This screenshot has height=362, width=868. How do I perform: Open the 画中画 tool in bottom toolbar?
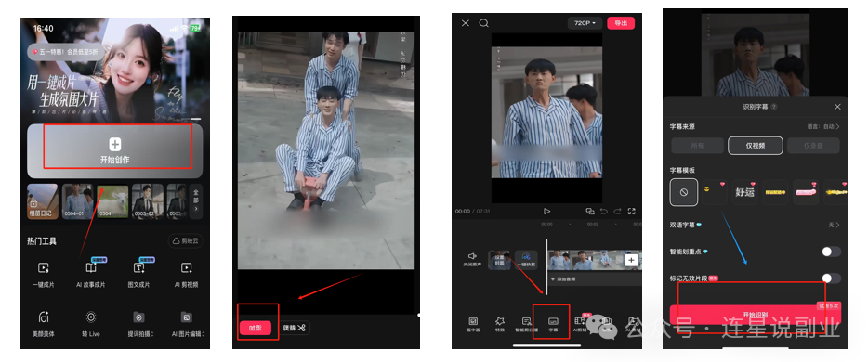pos(473,325)
